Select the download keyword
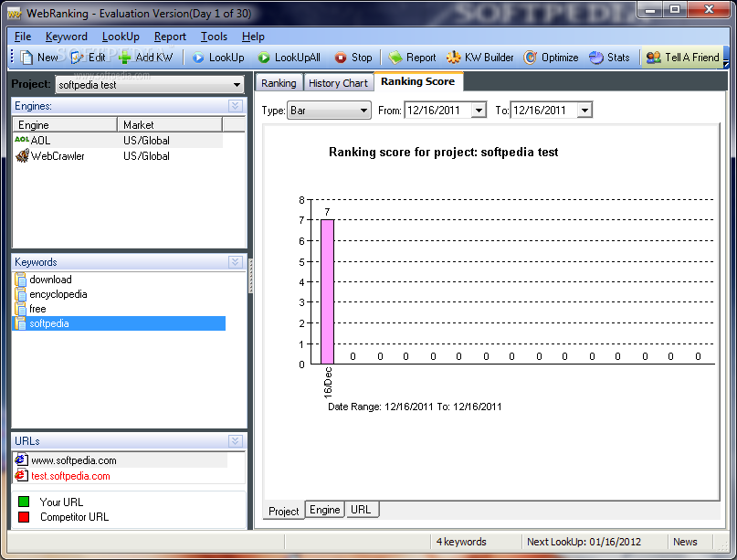 tap(50, 280)
